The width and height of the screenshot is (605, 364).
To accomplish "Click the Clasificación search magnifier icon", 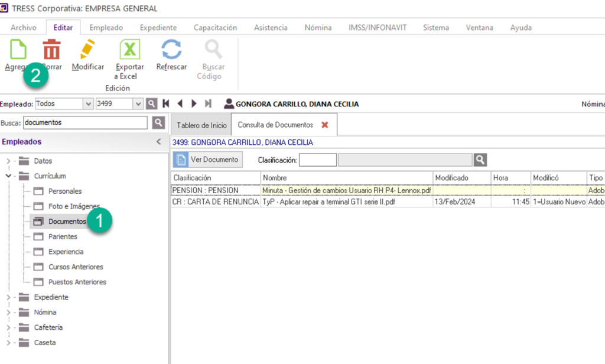I will pyautogui.click(x=480, y=160).
